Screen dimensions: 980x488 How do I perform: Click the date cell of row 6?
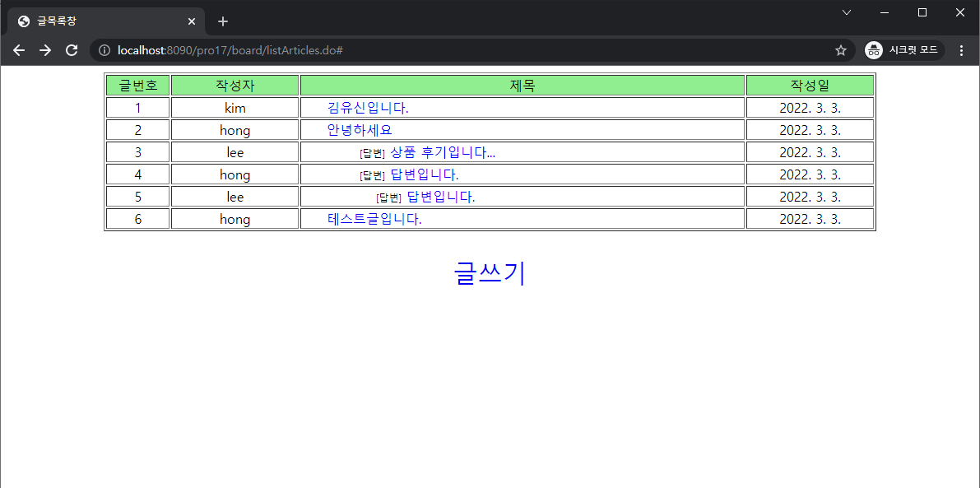click(x=810, y=220)
